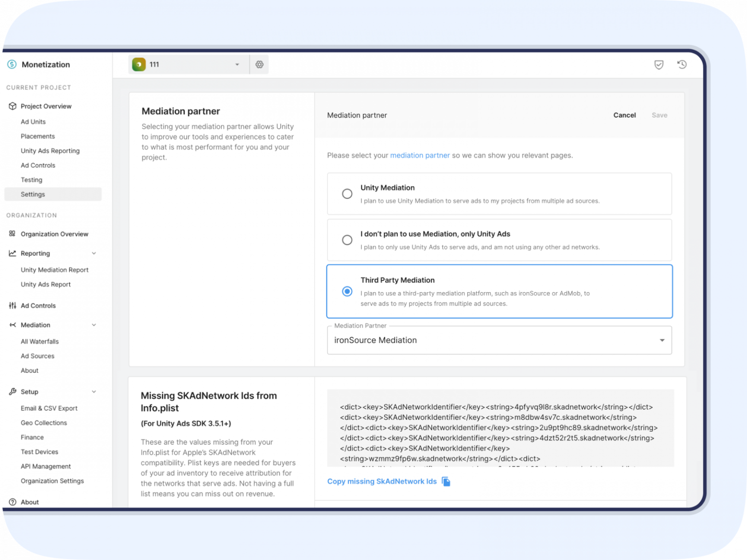
Task: Click the Ad Controls sliders icon
Action: [12, 306]
